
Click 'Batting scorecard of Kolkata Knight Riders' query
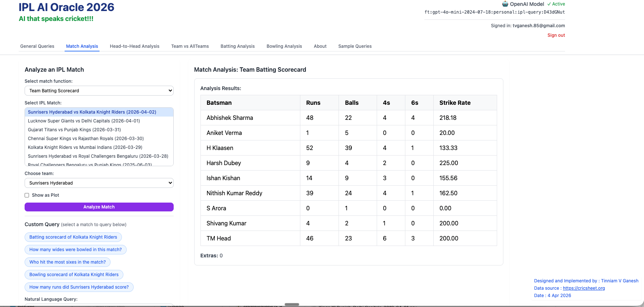[73, 237]
